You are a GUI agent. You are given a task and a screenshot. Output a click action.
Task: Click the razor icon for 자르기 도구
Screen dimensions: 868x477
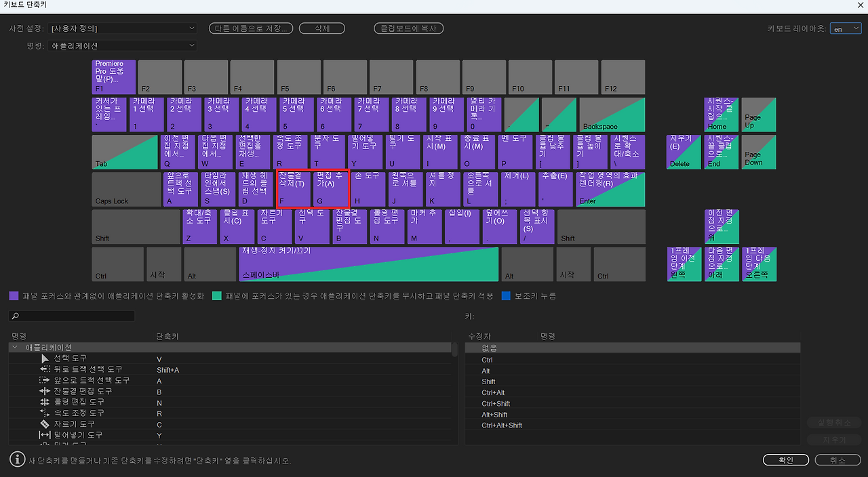click(45, 423)
